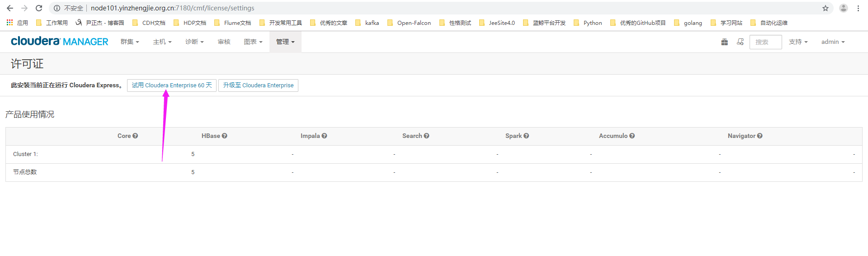Click Core value 5 in Cluster 1 row
The height and width of the screenshot is (256, 868).
coord(193,154)
